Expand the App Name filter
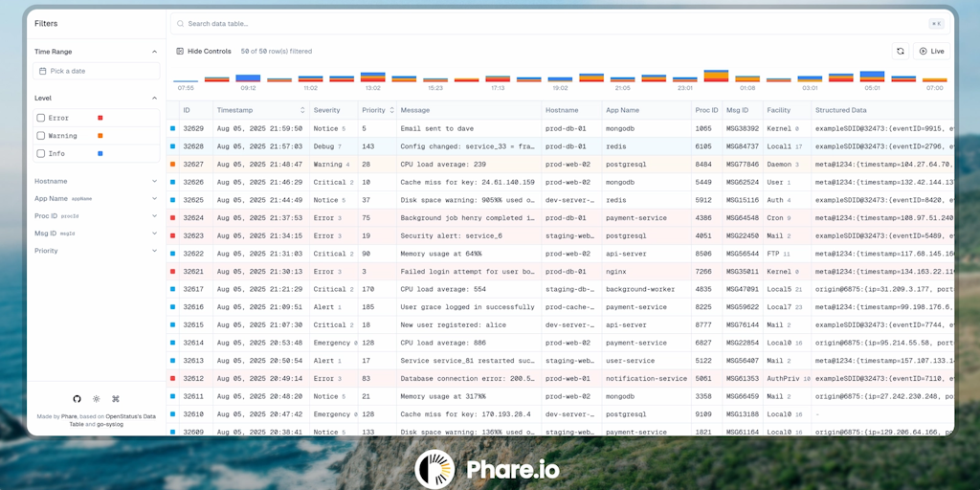Image resolution: width=980 pixels, height=490 pixels. (x=154, y=198)
